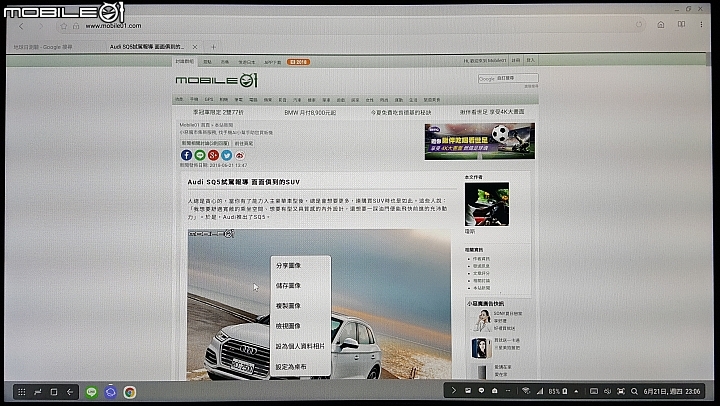This screenshot has width=720, height=406.
Task: Go back using the browser back arrow
Action: pos(21,26)
